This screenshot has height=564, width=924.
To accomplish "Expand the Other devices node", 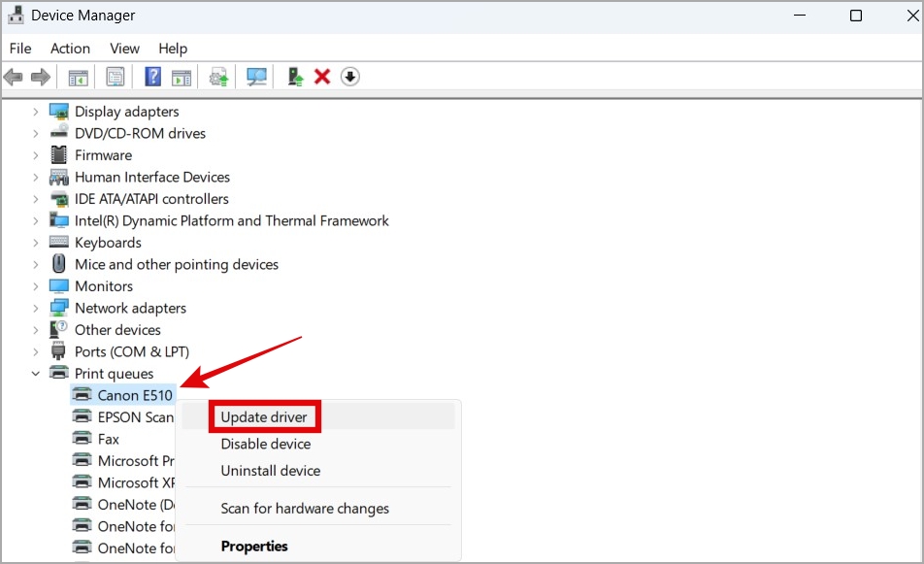I will [35, 329].
